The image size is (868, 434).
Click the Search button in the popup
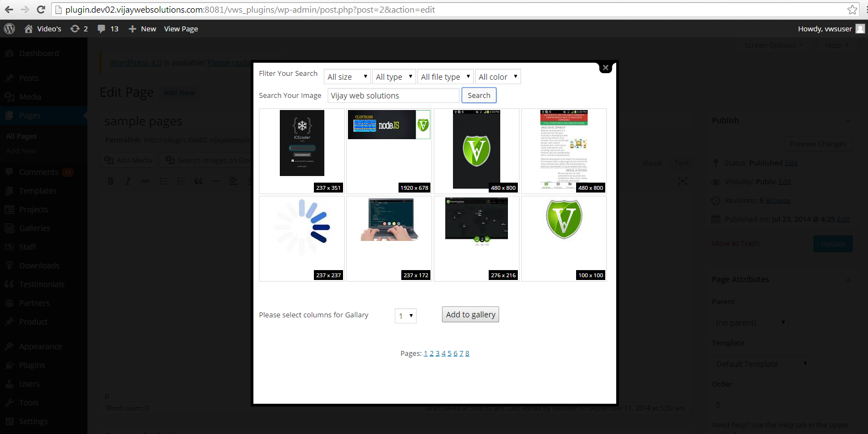(479, 95)
